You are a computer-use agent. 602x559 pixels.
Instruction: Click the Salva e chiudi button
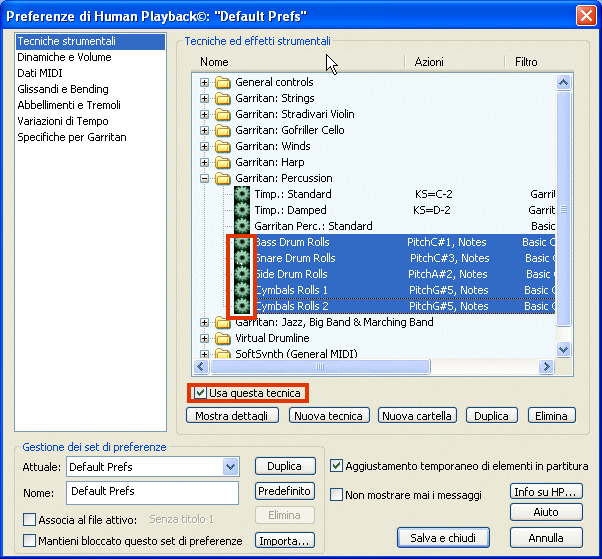[x=443, y=538]
